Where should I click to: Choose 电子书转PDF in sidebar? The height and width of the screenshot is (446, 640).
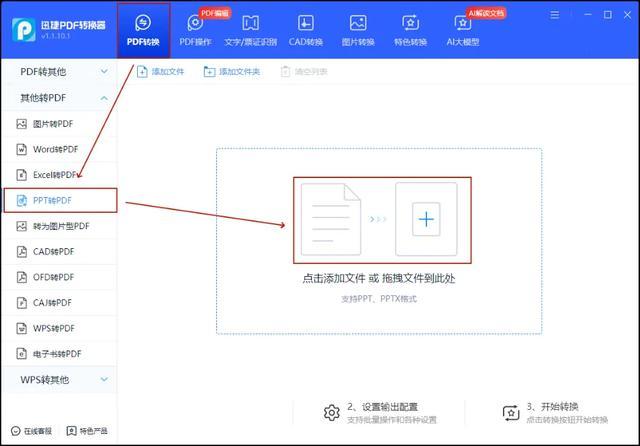[x=60, y=354]
